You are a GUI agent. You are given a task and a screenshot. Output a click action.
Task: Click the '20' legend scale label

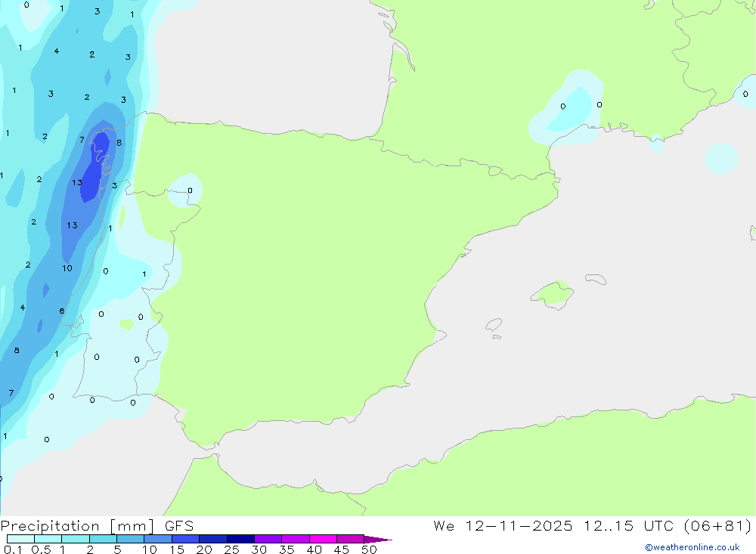click(x=204, y=549)
